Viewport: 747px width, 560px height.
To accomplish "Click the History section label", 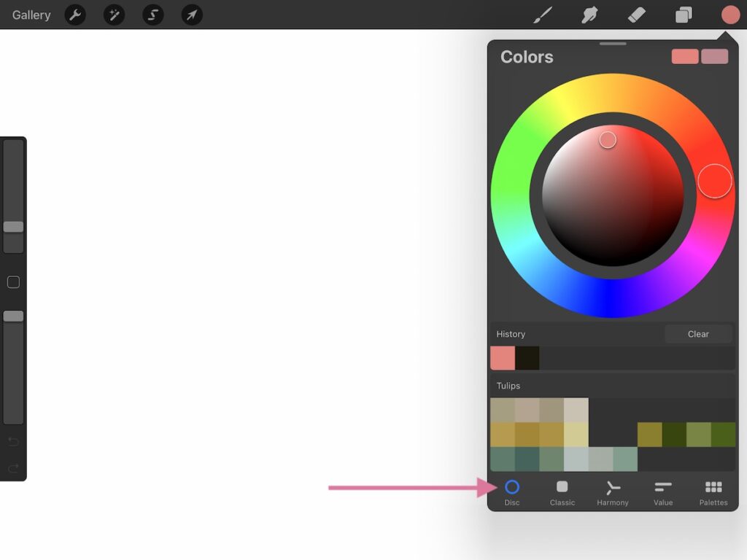I will click(511, 334).
